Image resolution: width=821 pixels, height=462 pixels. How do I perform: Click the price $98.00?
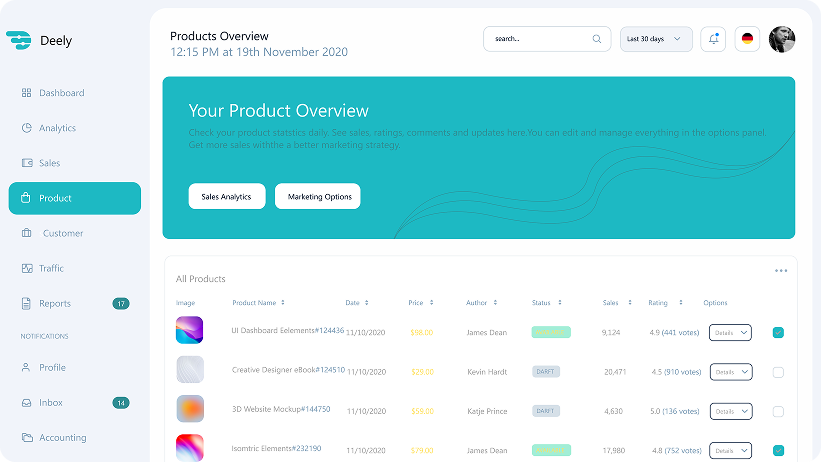[421, 332]
